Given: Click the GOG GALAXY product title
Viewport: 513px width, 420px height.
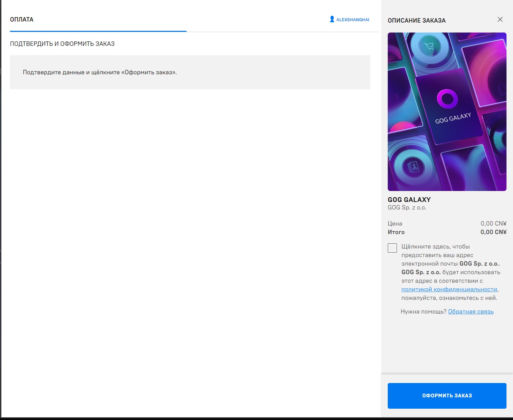Looking at the screenshot, I should pyautogui.click(x=409, y=200).
